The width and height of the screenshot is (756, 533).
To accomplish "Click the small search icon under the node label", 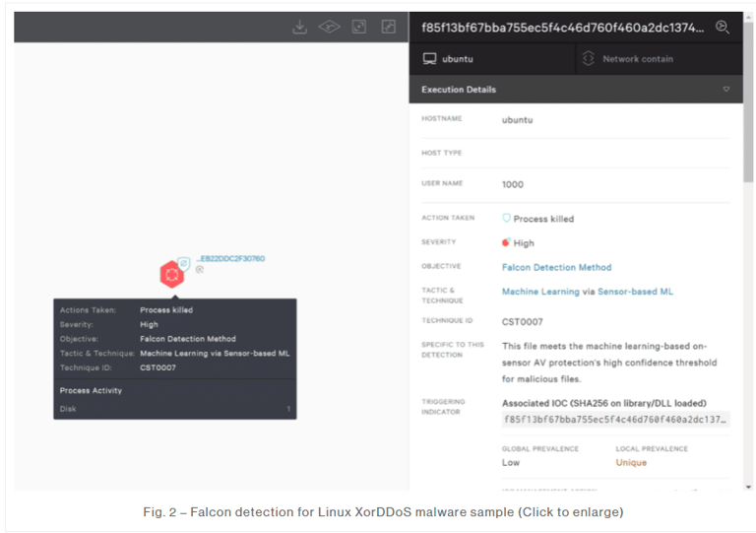I will [x=200, y=269].
